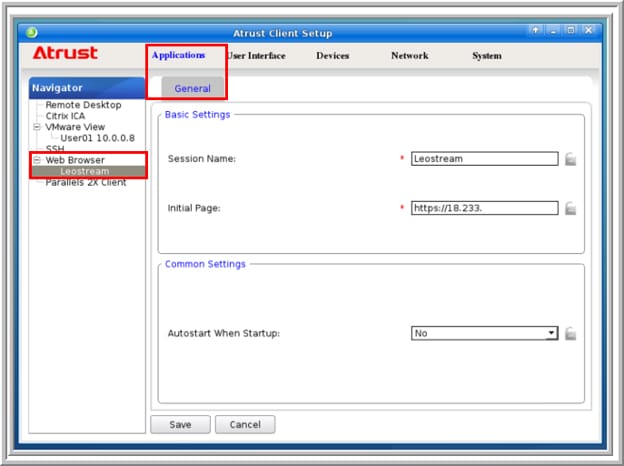Screen dimensions: 624x466
Task: Click the Save button
Action: 180,425
